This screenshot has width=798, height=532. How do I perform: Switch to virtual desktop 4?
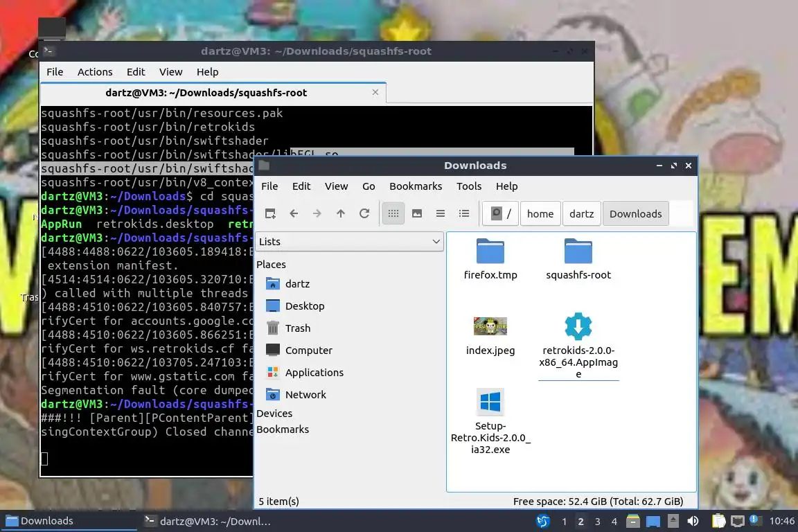point(614,522)
